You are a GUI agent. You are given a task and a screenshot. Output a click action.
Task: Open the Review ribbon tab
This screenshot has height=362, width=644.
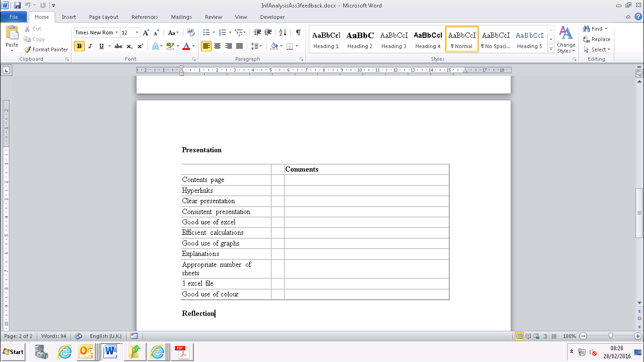pos(213,17)
